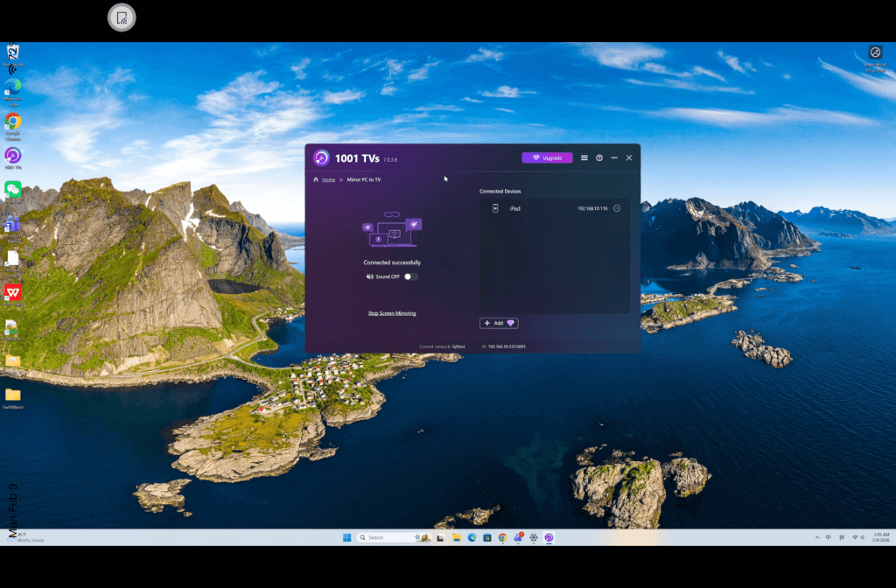896x588 pixels.
Task: Click the home icon in breadcrumb
Action: tap(316, 179)
